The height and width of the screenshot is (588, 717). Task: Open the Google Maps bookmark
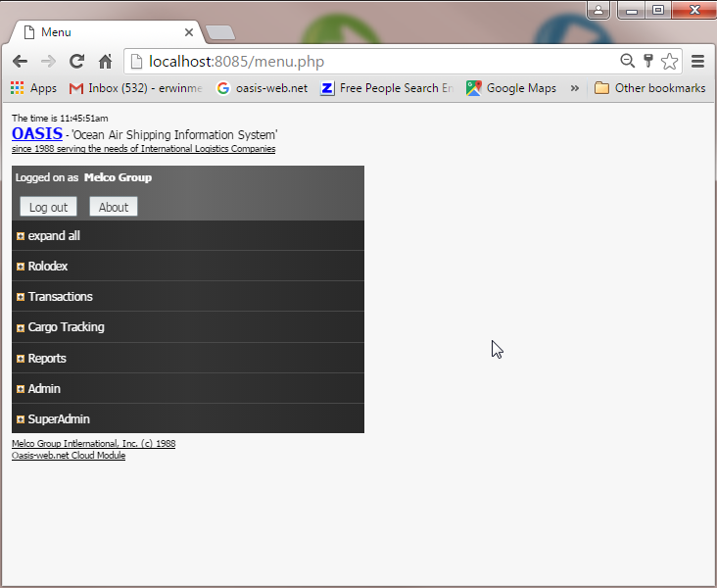pos(511,88)
